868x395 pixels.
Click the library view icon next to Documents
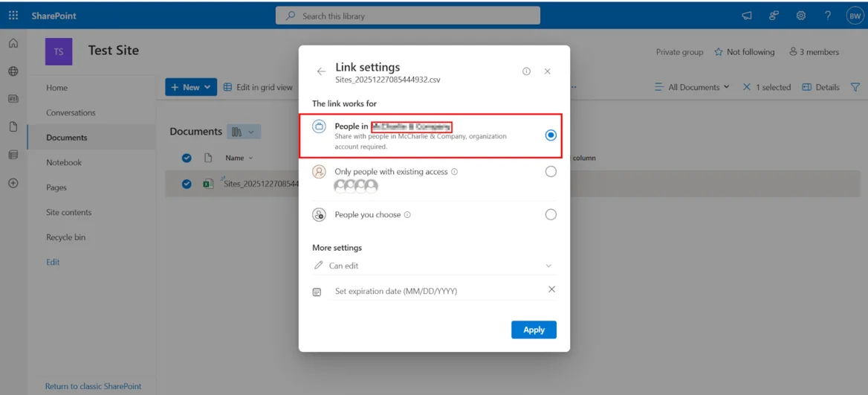click(x=238, y=132)
